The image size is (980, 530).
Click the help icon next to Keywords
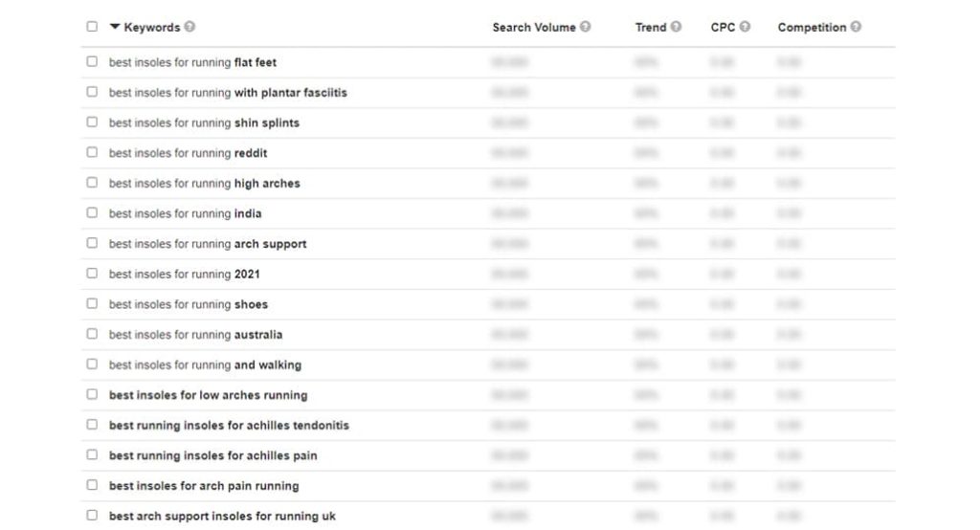(189, 27)
